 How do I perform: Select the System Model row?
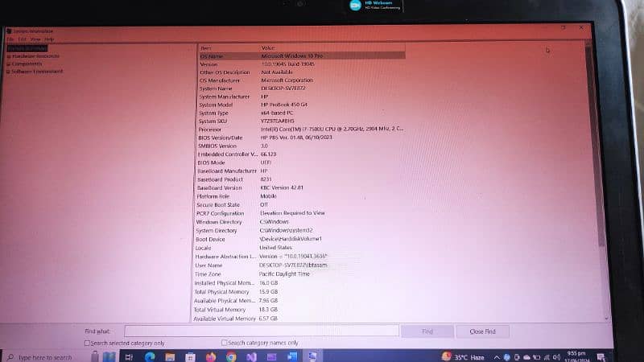(302, 105)
